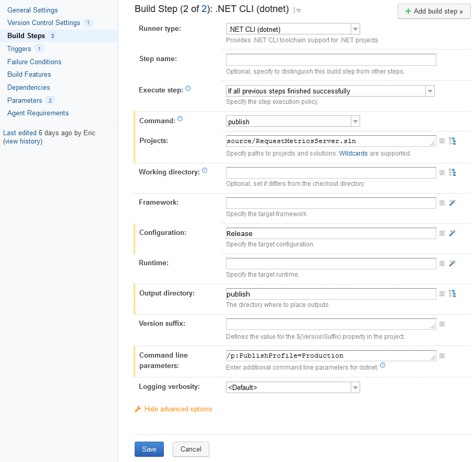
Task: Open the Logging verbosity dropdown
Action: click(x=355, y=387)
